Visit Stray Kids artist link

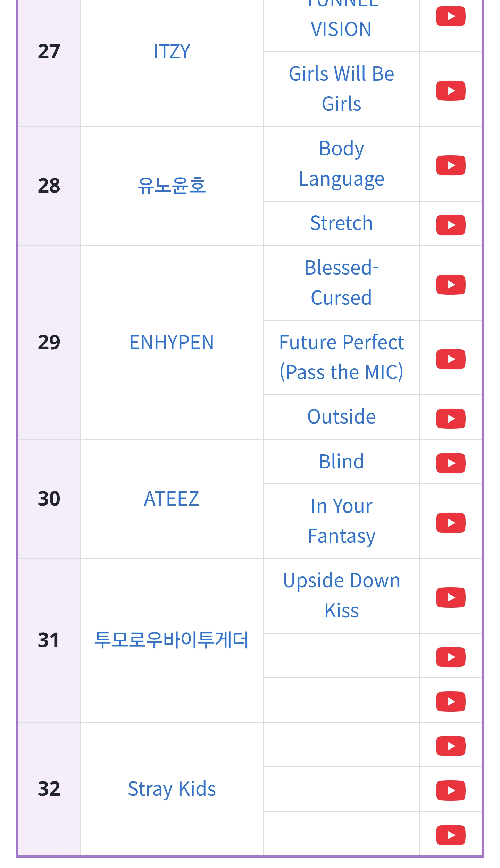pos(172,789)
